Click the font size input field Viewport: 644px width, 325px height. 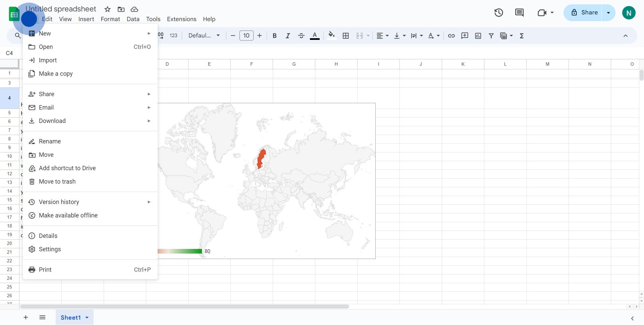coord(246,36)
